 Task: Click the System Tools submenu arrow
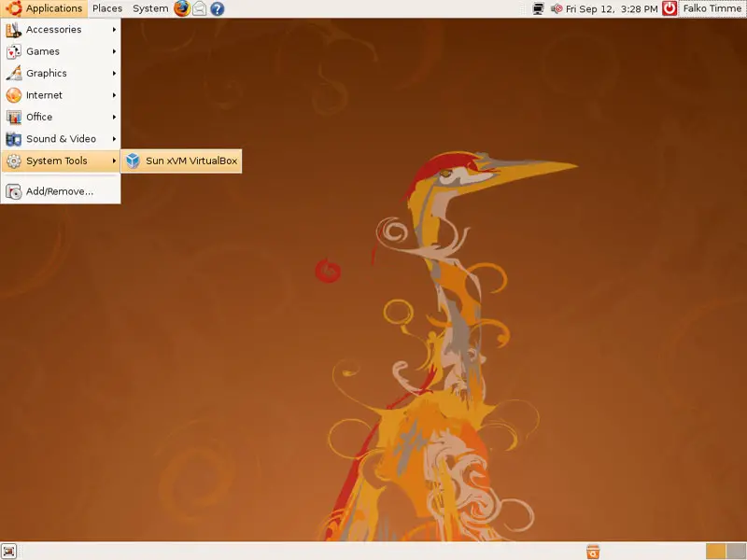(114, 161)
